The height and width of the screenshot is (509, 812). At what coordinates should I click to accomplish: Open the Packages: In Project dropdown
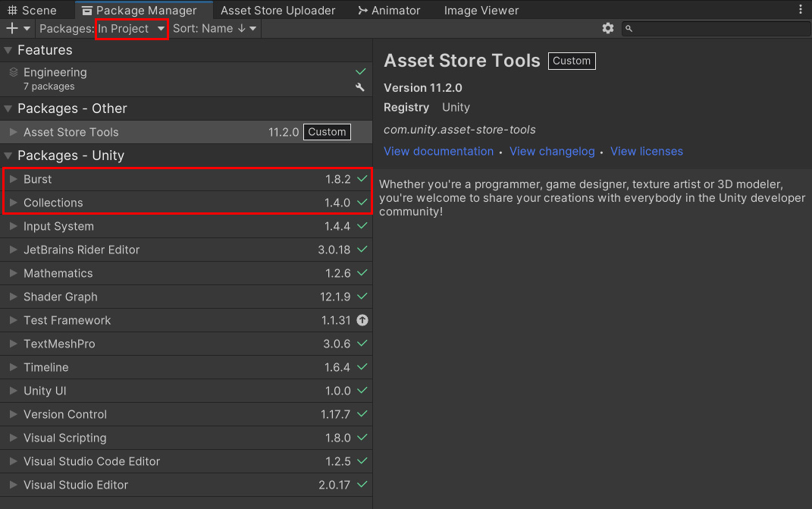point(131,29)
